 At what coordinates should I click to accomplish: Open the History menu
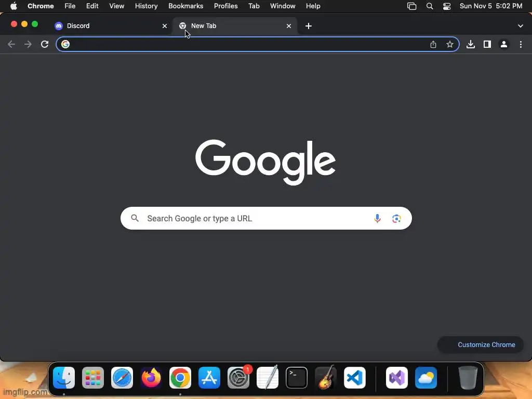(146, 6)
